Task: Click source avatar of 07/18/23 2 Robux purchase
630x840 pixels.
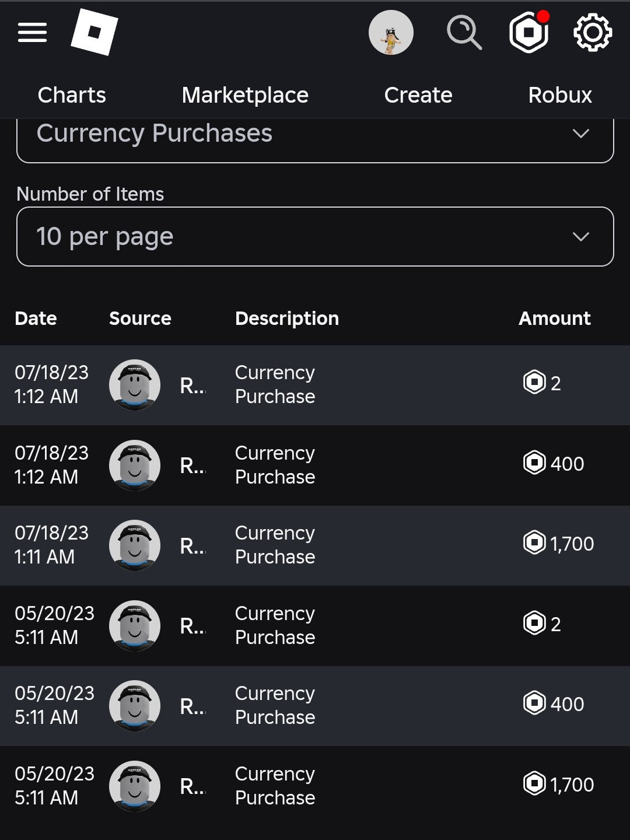Action: [135, 385]
